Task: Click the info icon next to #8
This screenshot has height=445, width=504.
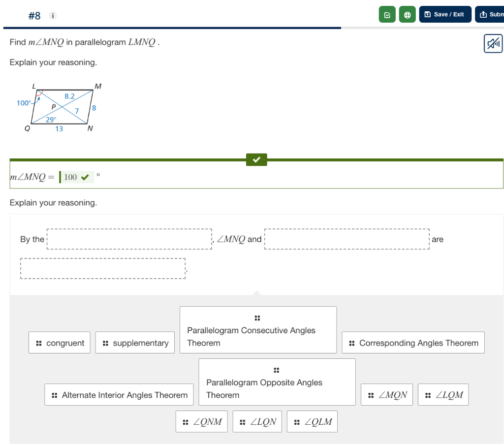Action: [53, 15]
